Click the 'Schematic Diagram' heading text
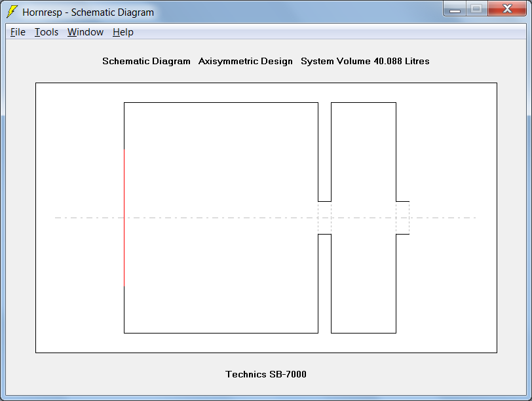 [146, 61]
